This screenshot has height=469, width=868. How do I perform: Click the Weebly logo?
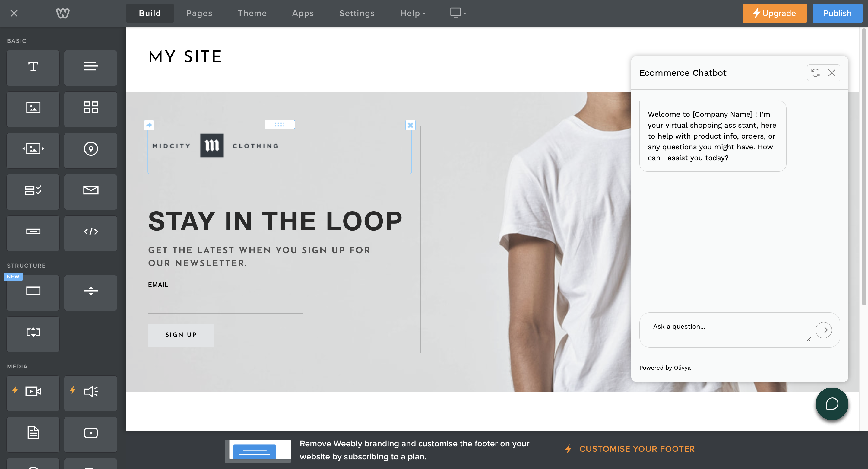[x=63, y=14]
